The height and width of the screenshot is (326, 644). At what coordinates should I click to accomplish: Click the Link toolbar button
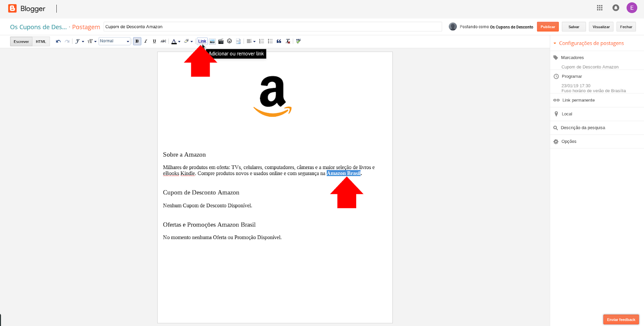(x=202, y=41)
